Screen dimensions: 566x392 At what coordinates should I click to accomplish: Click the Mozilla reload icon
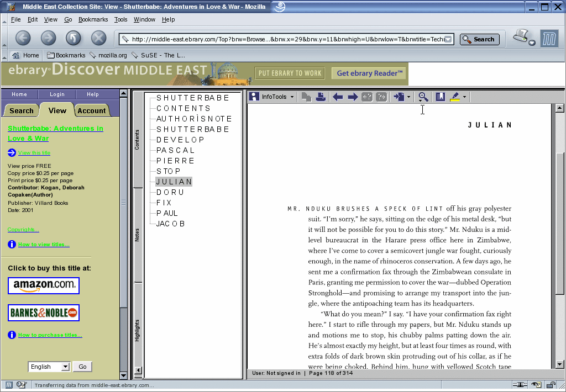74,38
